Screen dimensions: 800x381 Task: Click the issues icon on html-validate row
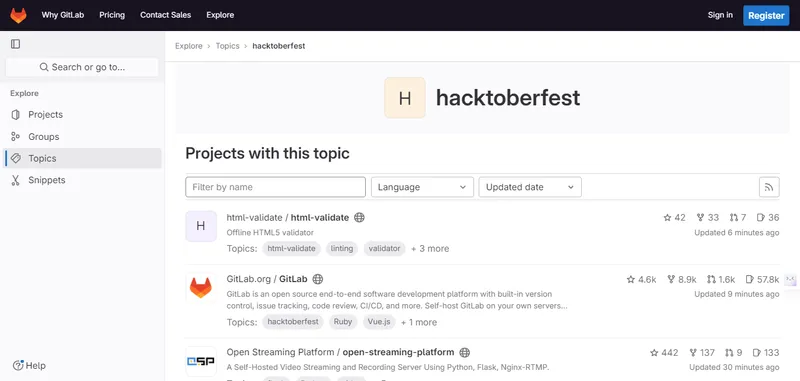(761, 218)
